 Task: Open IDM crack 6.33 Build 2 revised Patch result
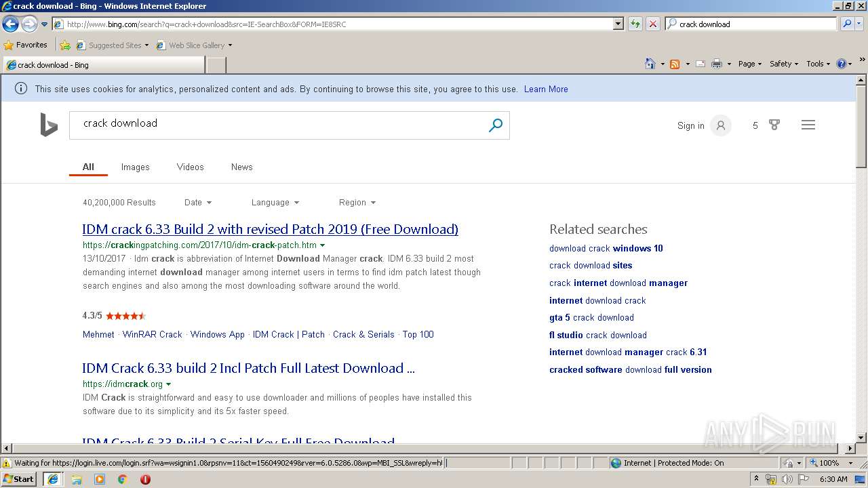[x=270, y=229]
